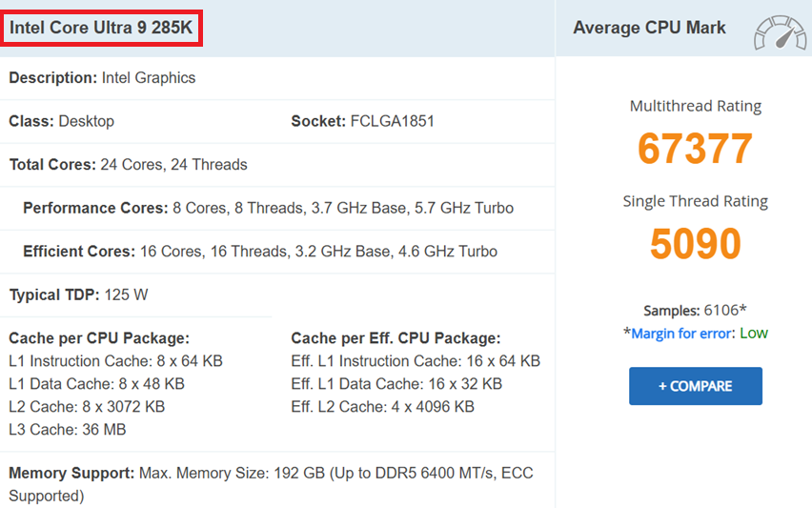The height and width of the screenshot is (508, 812).
Task: Click the Description: Intel Graphics row
Action: tap(102, 78)
